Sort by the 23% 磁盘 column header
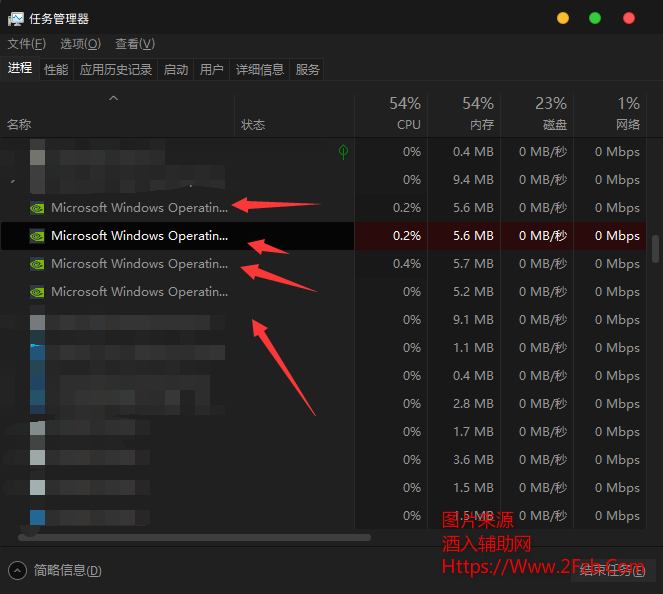The height and width of the screenshot is (594, 663). point(537,115)
